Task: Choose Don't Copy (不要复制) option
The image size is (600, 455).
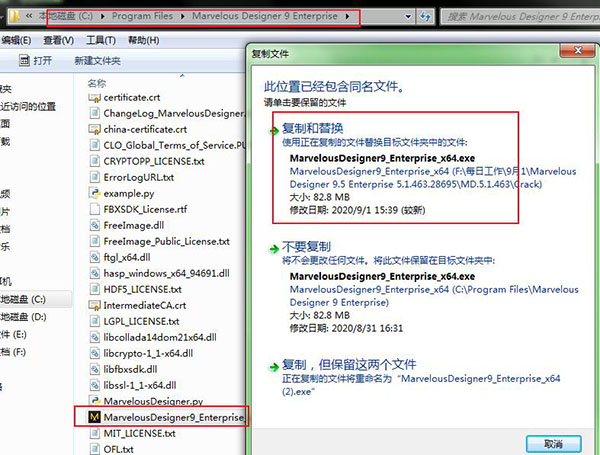Action: 425,287
